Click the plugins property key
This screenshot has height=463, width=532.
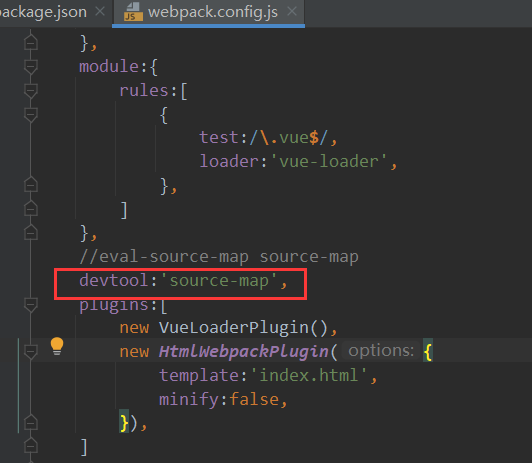point(114,305)
